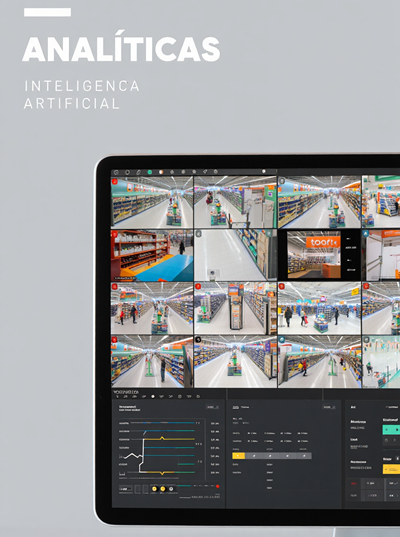400x537 pixels.
Task: Click the highlighted white dot in icon row above chart
Action: pyautogui.click(x=153, y=396)
